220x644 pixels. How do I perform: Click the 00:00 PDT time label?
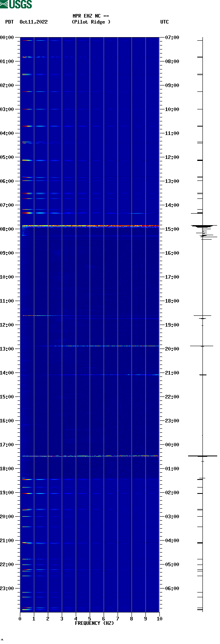(7, 38)
